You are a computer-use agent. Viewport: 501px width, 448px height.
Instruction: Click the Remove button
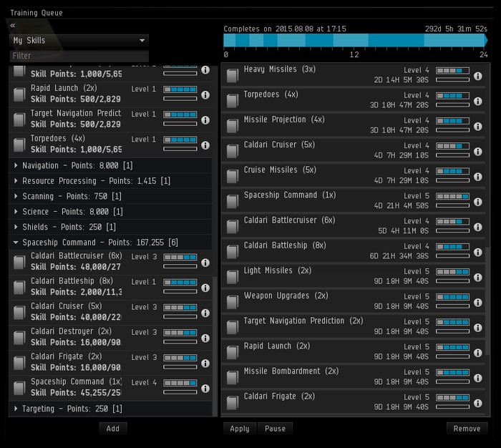point(467,429)
